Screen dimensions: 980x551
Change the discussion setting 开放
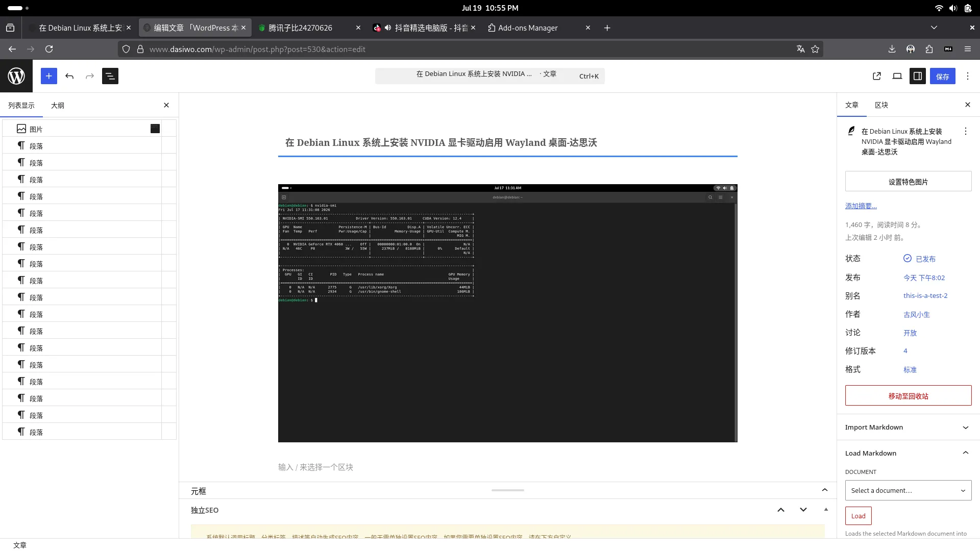(910, 333)
